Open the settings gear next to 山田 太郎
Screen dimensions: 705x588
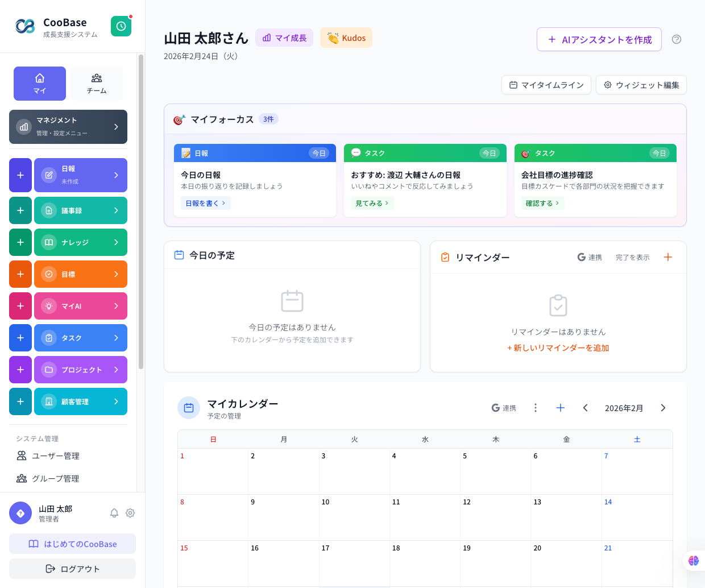(x=130, y=512)
